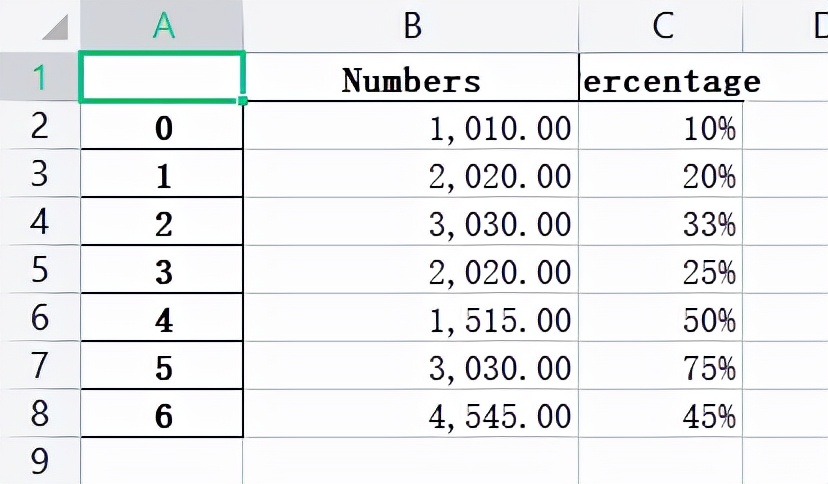The height and width of the screenshot is (484, 828).
Task: Select cell containing 1,010.00
Action: tap(411, 126)
